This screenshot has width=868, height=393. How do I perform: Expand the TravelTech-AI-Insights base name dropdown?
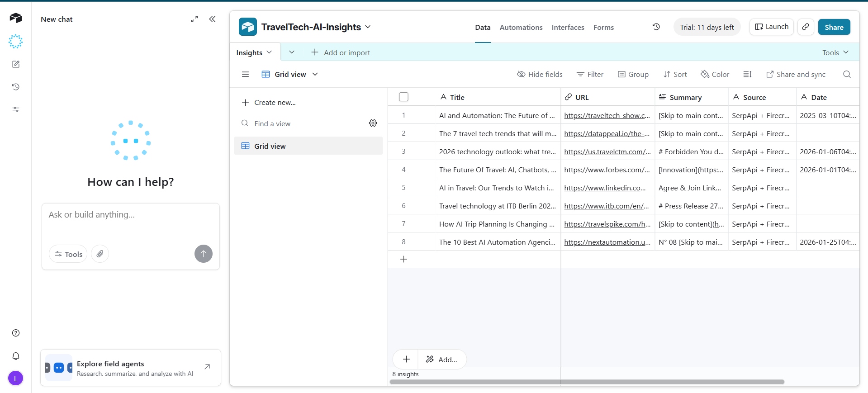(368, 27)
